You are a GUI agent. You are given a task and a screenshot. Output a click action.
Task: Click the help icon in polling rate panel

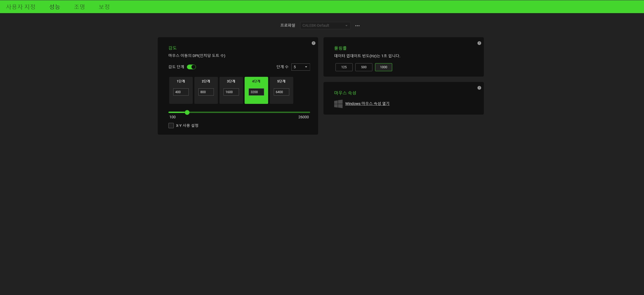(479, 43)
